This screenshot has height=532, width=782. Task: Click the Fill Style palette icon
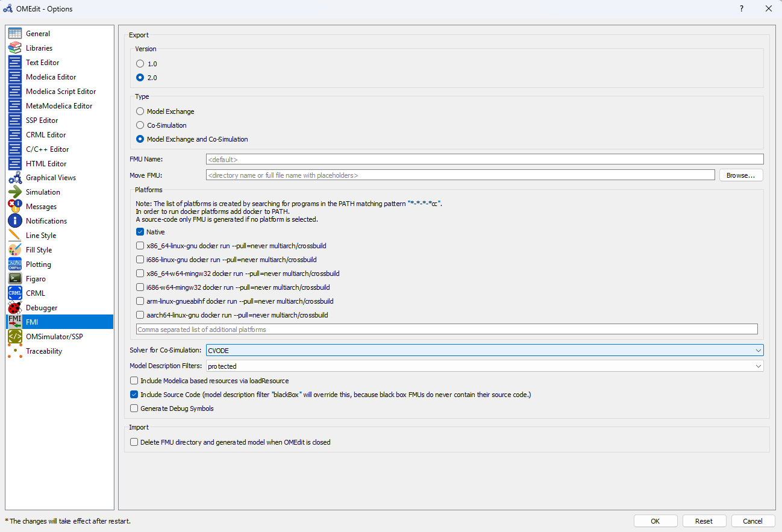coord(15,250)
